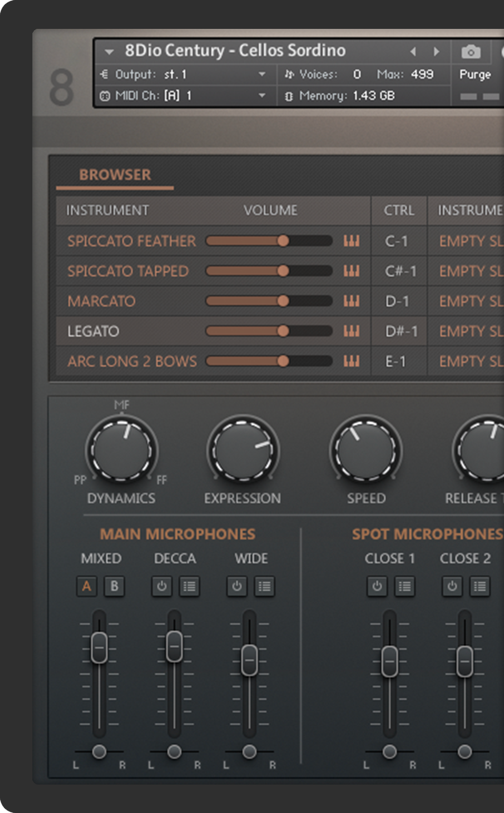Click keyboard icon for Marcato row
The width and height of the screenshot is (504, 813).
[351, 301]
